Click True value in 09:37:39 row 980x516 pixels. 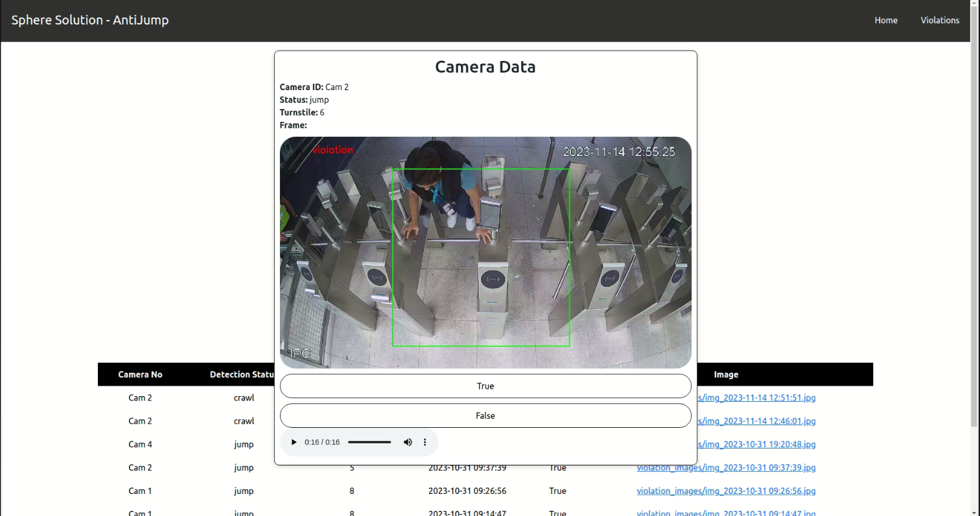click(557, 467)
